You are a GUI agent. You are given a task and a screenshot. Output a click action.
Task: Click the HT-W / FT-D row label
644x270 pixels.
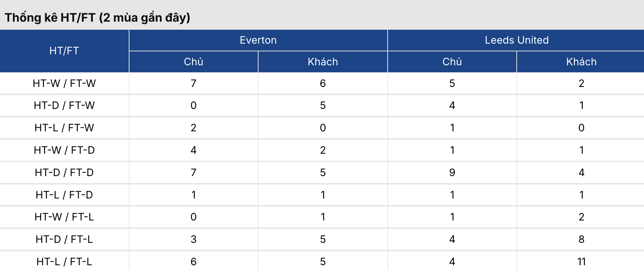[64, 150]
